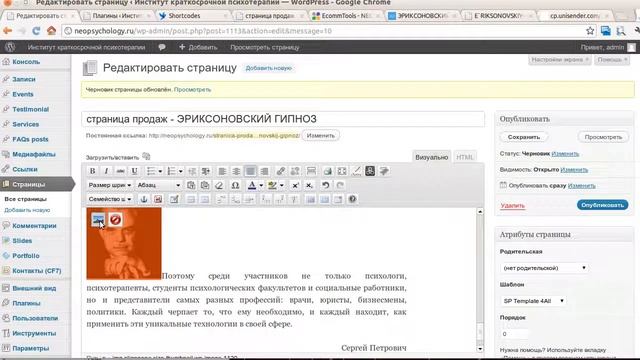This screenshot has height=360, width=640.
Task: Open Screen Options panel toggle
Action: tap(560, 60)
